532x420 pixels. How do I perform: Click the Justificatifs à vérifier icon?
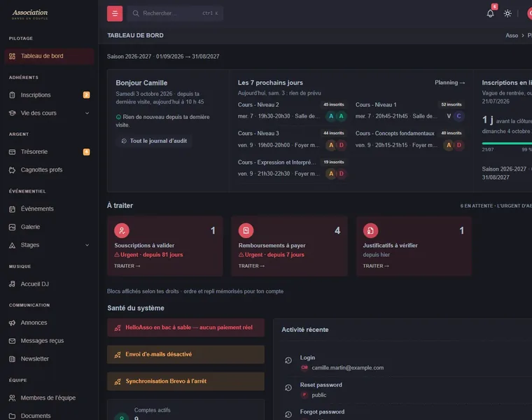click(370, 231)
